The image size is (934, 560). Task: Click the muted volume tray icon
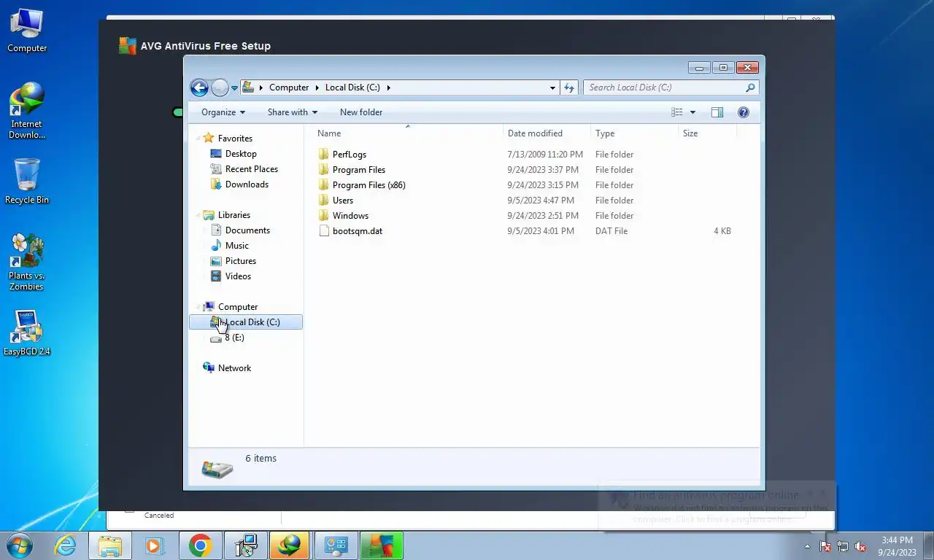pos(860,546)
